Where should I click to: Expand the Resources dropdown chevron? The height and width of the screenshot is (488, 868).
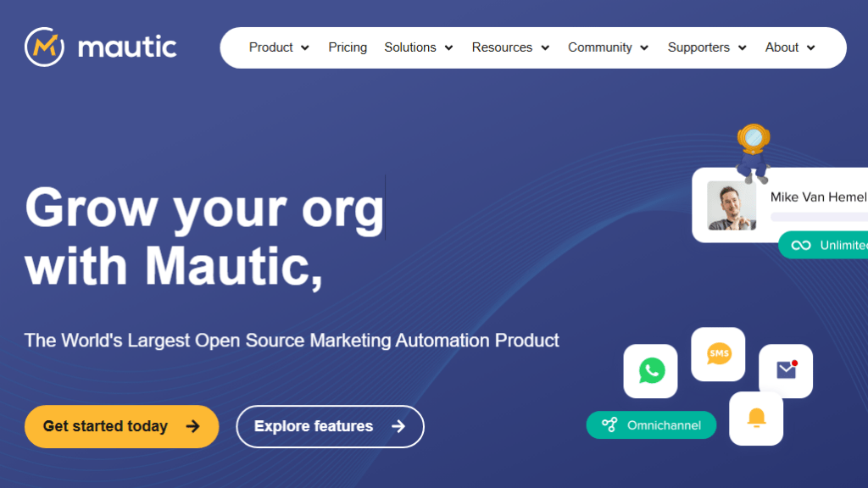click(545, 48)
